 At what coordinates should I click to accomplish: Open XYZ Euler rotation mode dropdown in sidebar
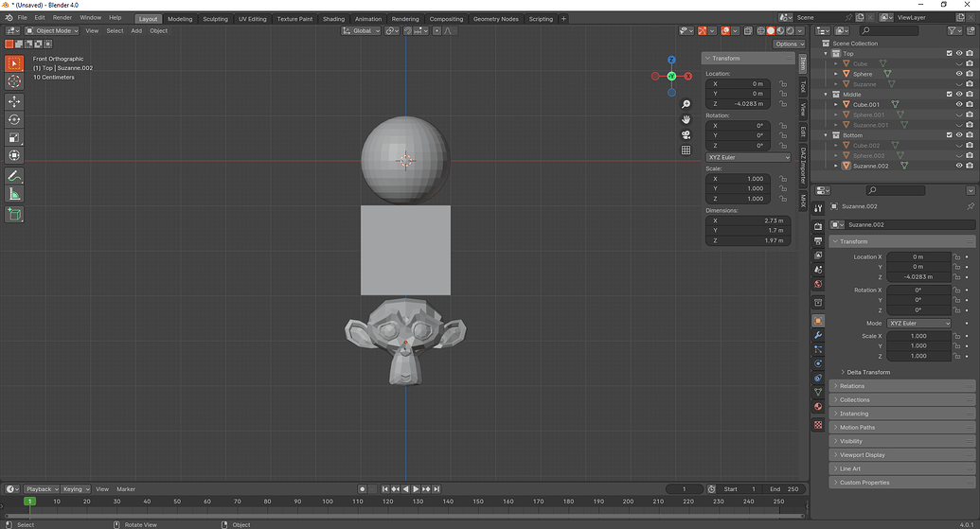(x=748, y=157)
